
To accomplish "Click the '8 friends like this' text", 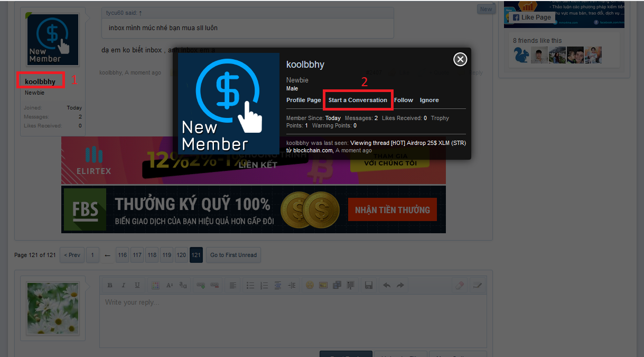I will pos(537,41).
